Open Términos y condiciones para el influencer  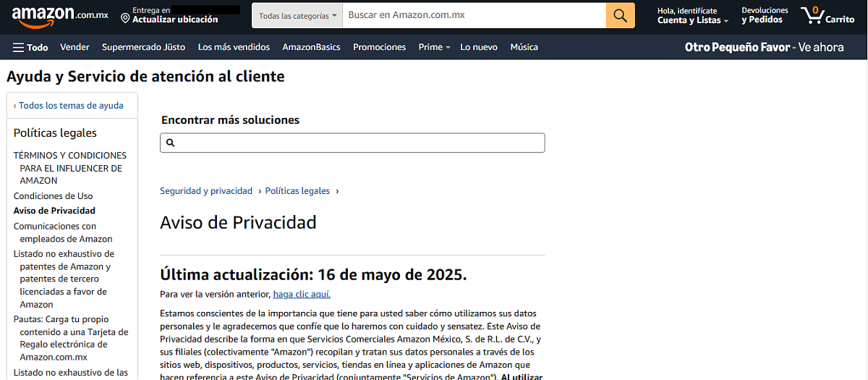click(x=70, y=168)
